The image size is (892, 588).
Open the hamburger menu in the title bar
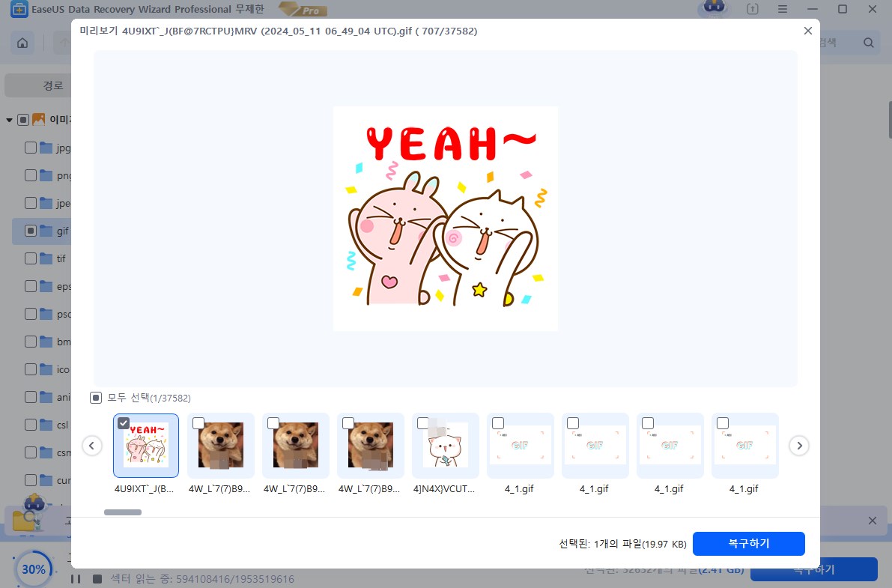pyautogui.click(x=783, y=9)
